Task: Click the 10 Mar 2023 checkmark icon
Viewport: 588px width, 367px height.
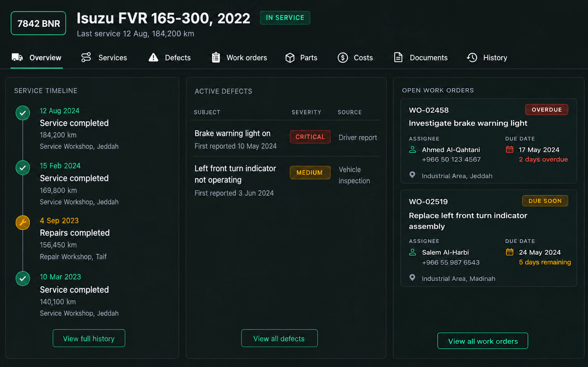Action: 23,278
